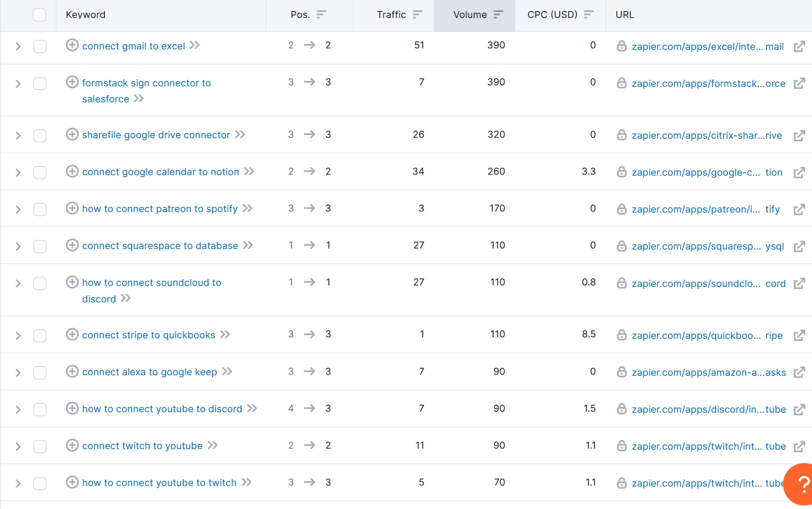Open external link icon for squarespace mysql URL
The width and height of the screenshot is (812, 509).
click(x=799, y=246)
